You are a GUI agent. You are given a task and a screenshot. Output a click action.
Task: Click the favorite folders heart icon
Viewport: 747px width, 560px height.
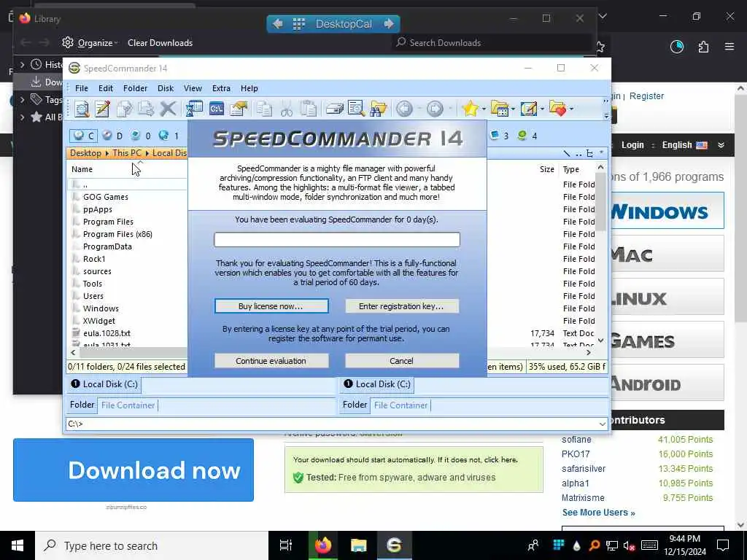[x=558, y=109]
